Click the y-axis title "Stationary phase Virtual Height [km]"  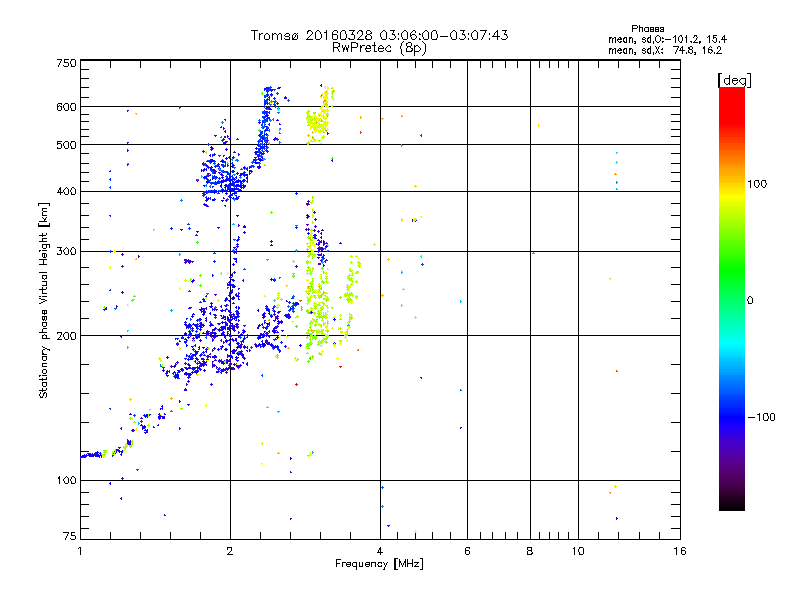click(44, 300)
